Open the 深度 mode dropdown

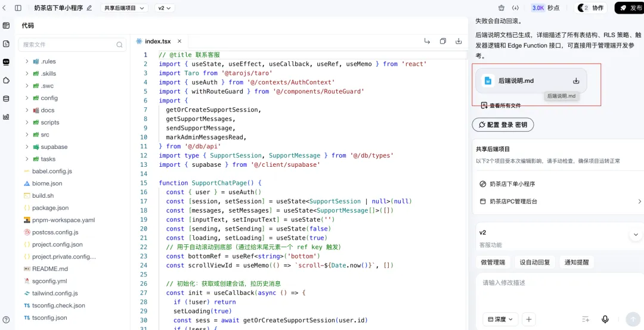[x=500, y=319]
